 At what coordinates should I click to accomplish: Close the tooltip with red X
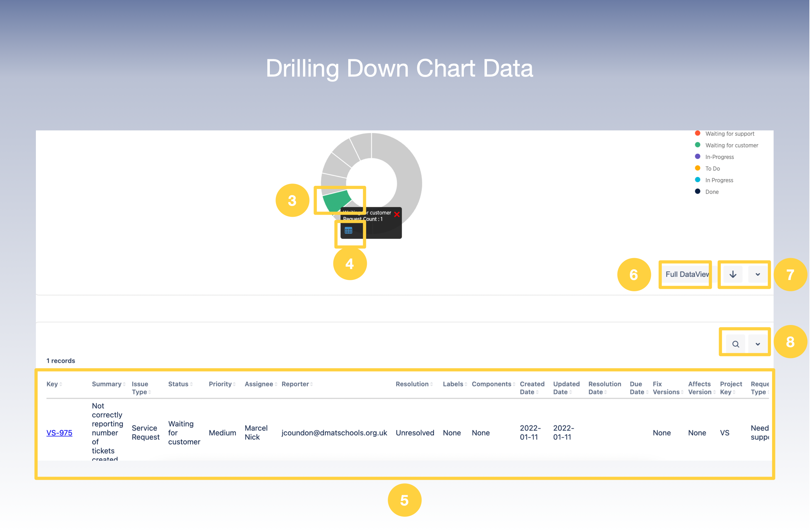click(x=397, y=214)
